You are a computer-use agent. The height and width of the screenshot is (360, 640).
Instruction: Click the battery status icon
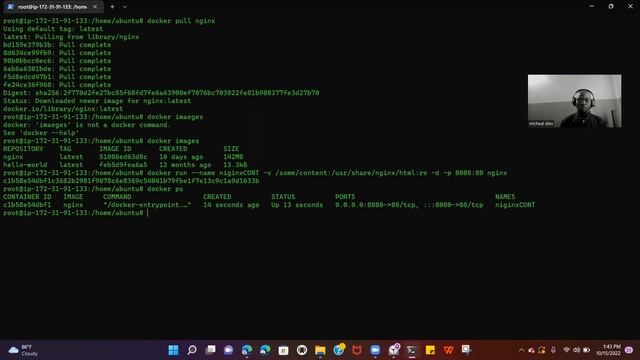[x=587, y=350]
